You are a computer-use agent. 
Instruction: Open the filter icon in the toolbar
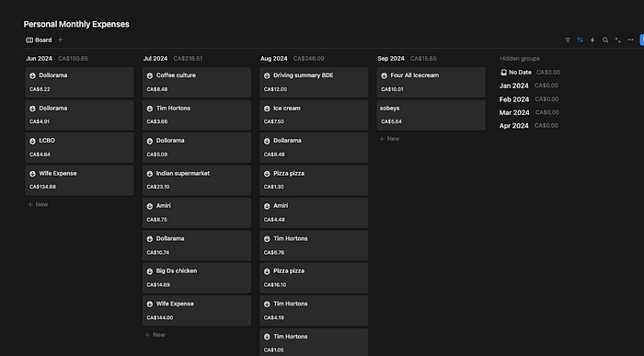[x=568, y=40]
